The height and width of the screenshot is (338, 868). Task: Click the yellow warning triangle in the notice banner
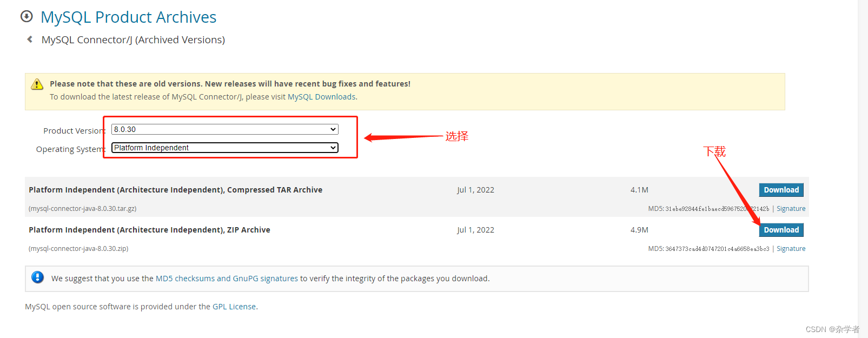pyautogui.click(x=36, y=84)
